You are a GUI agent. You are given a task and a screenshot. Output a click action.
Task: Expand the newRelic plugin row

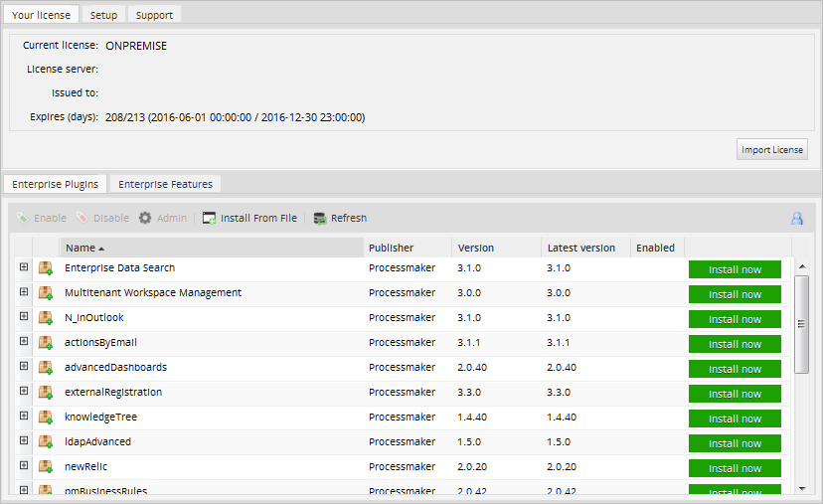pos(23,466)
